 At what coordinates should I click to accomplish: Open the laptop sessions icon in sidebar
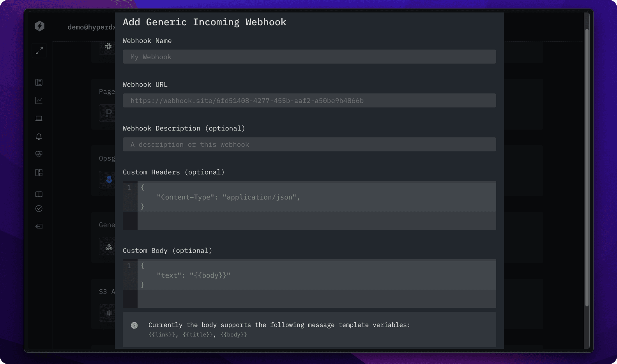(39, 119)
